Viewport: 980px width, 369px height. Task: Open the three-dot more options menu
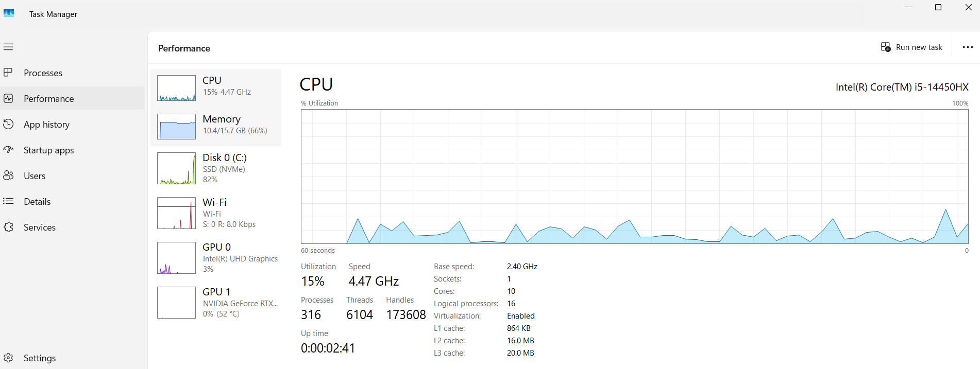[968, 47]
